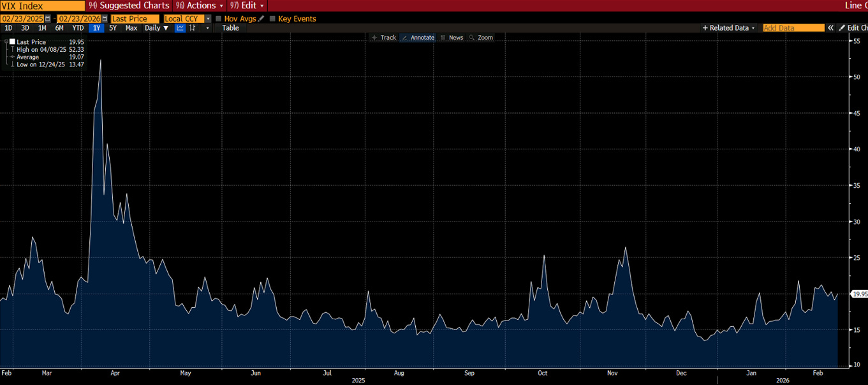
Task: Switch to the Table view
Action: coord(230,28)
